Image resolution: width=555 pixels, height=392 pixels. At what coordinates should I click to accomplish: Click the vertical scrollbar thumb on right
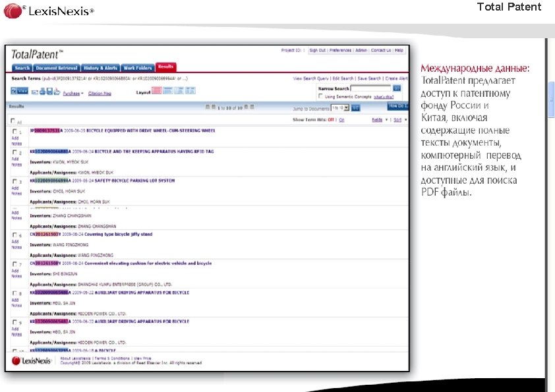tap(551, 99)
